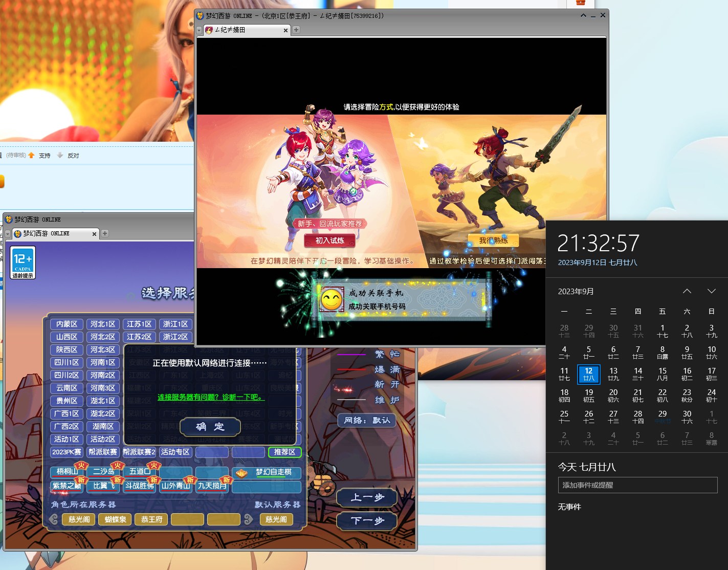The height and width of the screenshot is (570, 728).
Task: Click the 成功关联手机号码 notification banner
Action: coord(402,300)
